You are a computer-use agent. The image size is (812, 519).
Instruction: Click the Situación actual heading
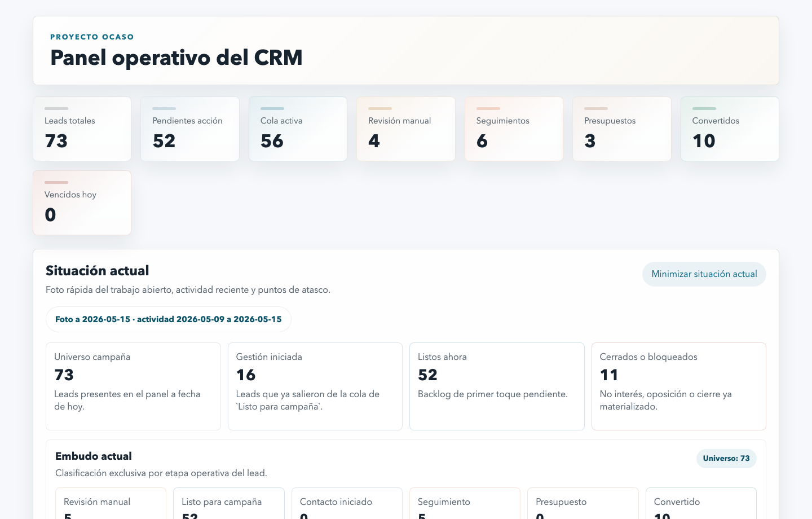click(x=98, y=271)
